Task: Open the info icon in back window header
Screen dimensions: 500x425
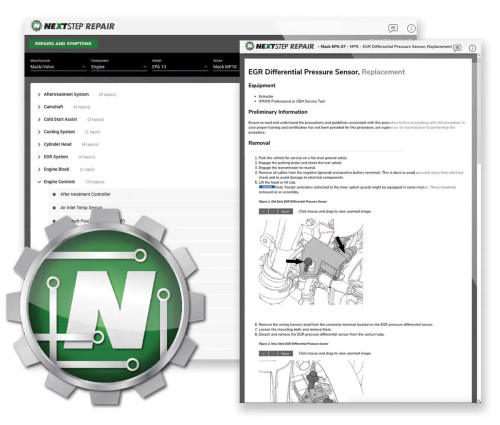Action: tap(411, 28)
